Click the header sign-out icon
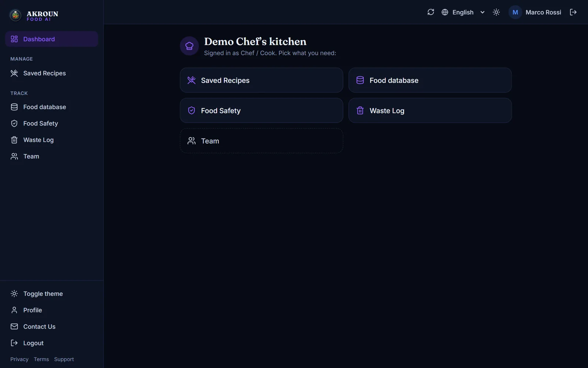 (573, 12)
